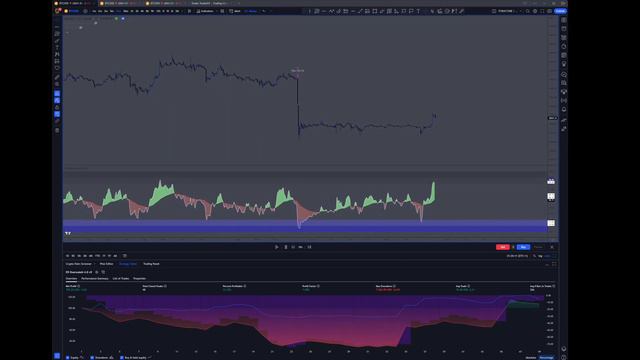Image resolution: width=640 pixels, height=360 pixels.
Task: Switch to the Strategy Tester tab
Action: (x=128, y=264)
